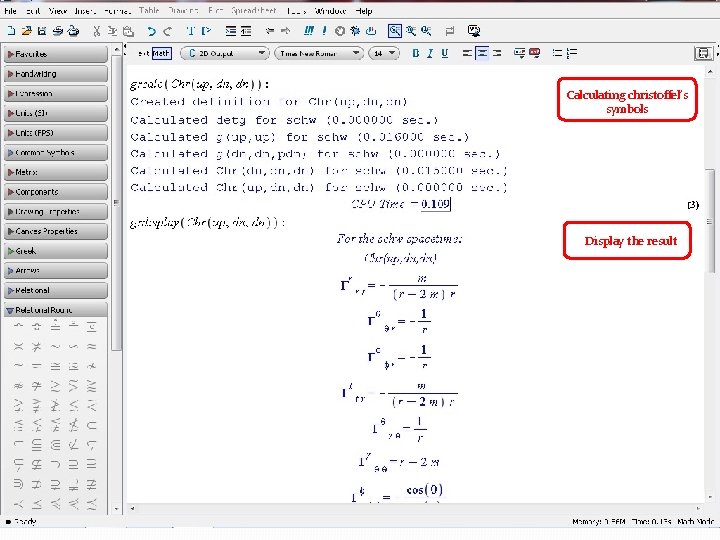Restart the Maple kernel icon
The image size is (720, 540).
click(371, 31)
